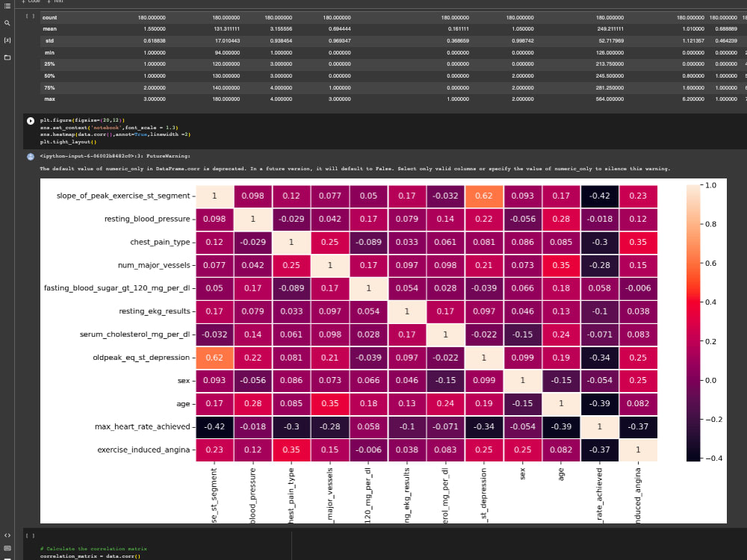Click the FutureWarning message text
The image size is (747, 560).
coord(115,156)
